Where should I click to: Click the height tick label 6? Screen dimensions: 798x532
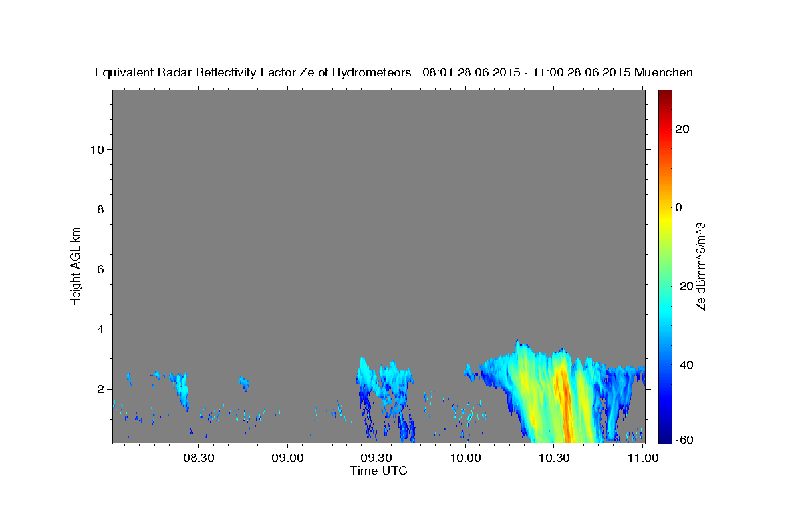100,269
